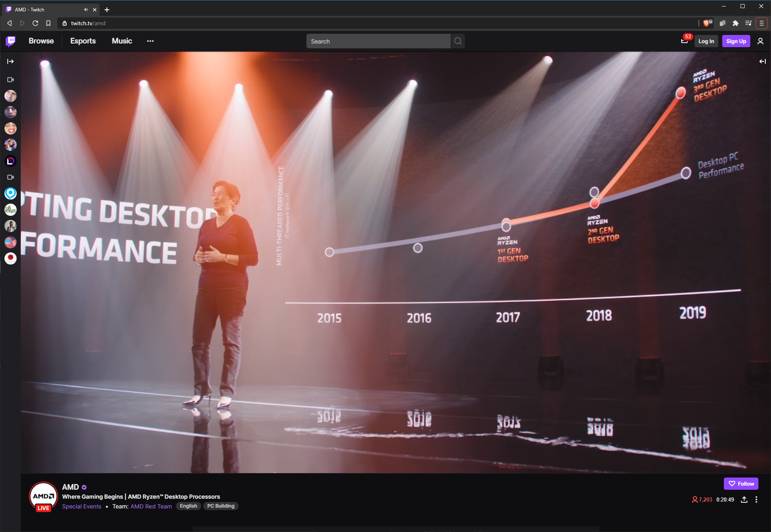The height and width of the screenshot is (532, 771).
Task: Click the English tag
Action: (x=189, y=506)
